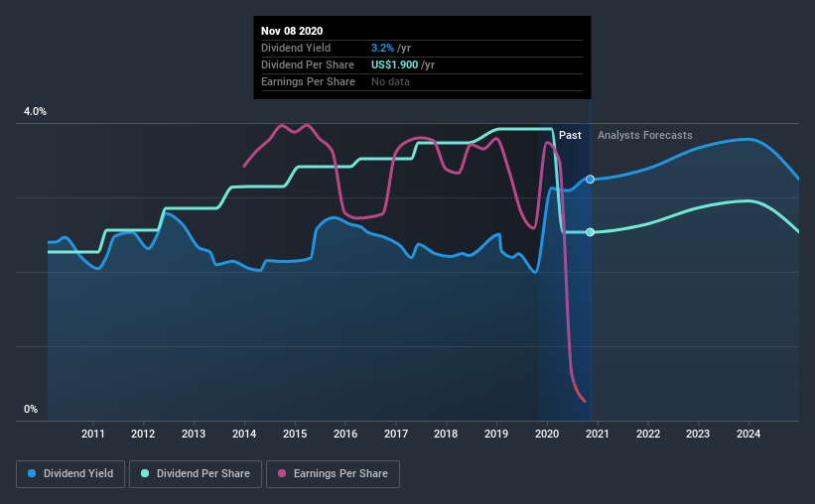Select the dividend yield data point marker
This screenshot has width=815, height=504.
(x=590, y=180)
